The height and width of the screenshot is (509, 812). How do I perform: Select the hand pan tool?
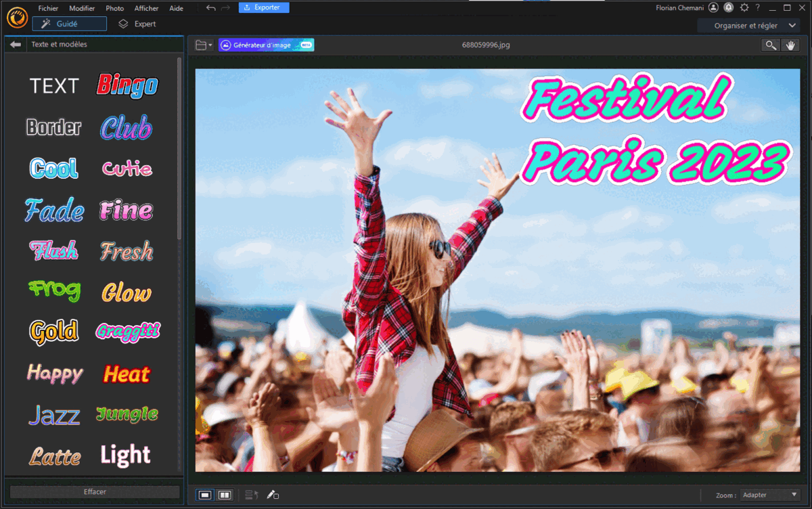tap(790, 45)
